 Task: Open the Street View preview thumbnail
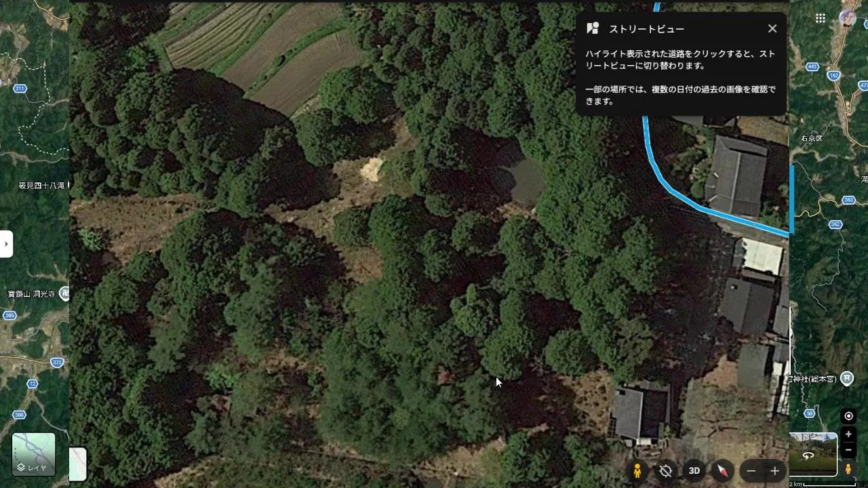(x=813, y=454)
